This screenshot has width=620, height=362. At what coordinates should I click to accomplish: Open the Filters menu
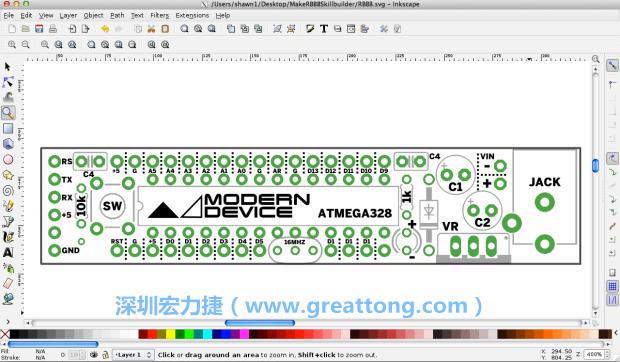coord(159,15)
